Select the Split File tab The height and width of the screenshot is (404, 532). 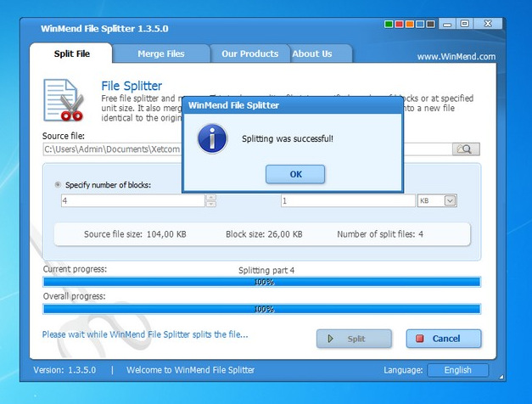tap(71, 53)
